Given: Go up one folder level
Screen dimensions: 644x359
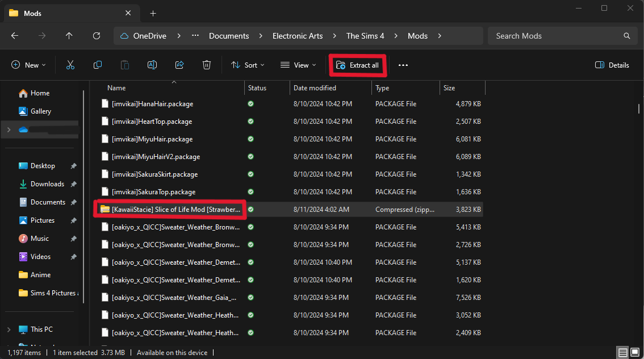Looking at the screenshot, I should (x=69, y=36).
